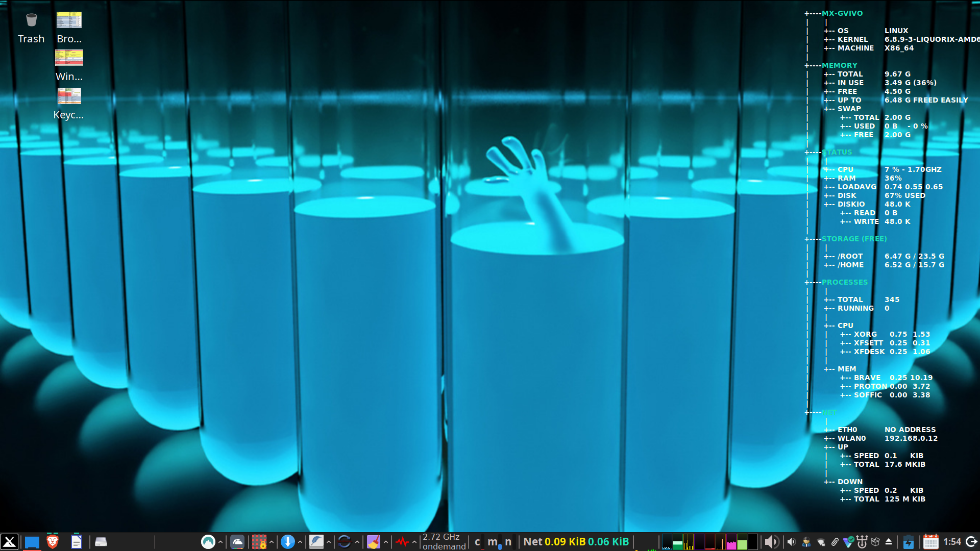
Task: Click the paperclip clipboard tray icon
Action: 835,542
